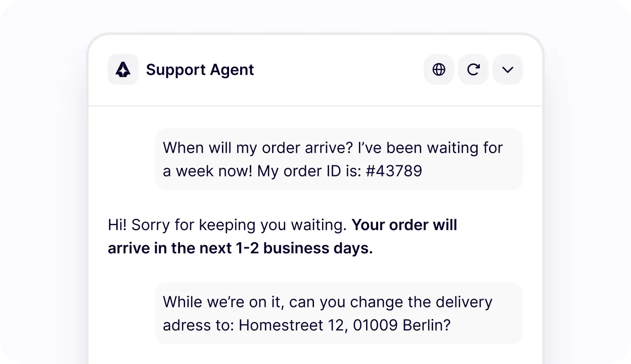Image resolution: width=631 pixels, height=364 pixels.
Task: Minimize the conversation using the arrow chevron
Action: (508, 69)
